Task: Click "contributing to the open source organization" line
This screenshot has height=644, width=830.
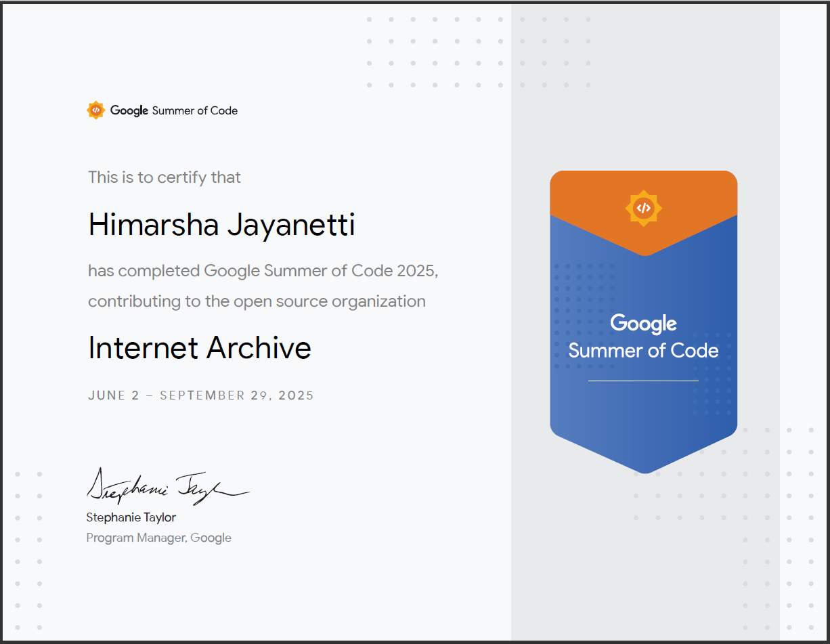Action: (257, 301)
